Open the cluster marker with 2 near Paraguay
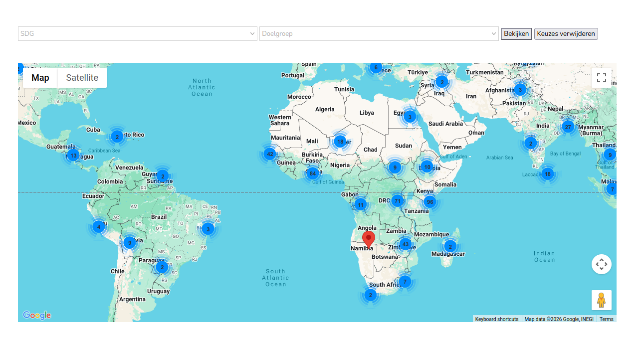Image resolution: width=644 pixels, height=337 pixels. (161, 267)
